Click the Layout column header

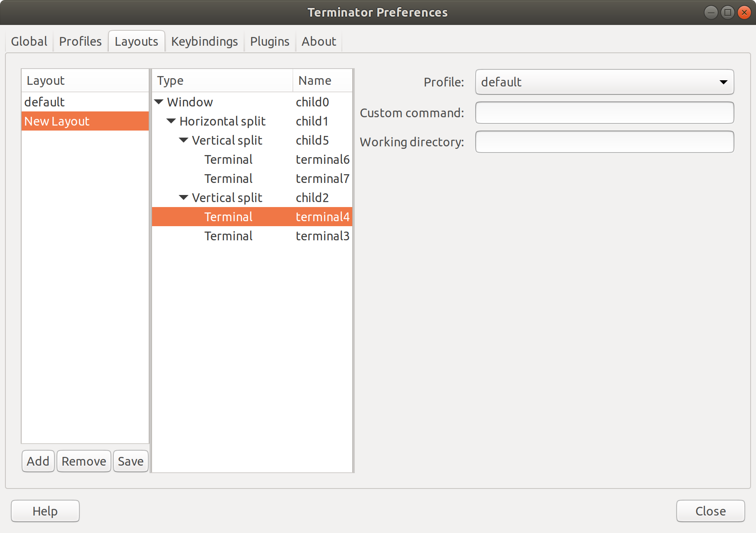[85, 80]
